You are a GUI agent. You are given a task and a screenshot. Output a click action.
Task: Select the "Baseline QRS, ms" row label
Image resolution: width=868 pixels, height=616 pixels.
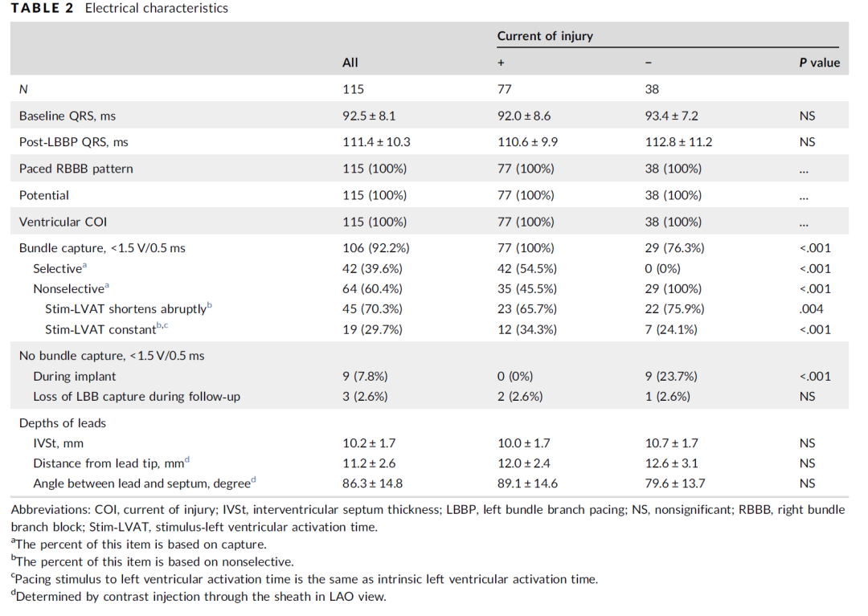pos(68,116)
